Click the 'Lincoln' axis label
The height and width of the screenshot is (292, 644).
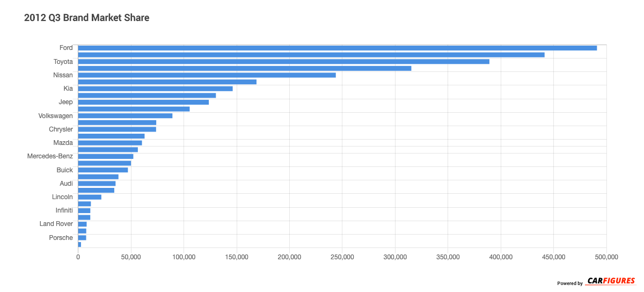click(63, 197)
